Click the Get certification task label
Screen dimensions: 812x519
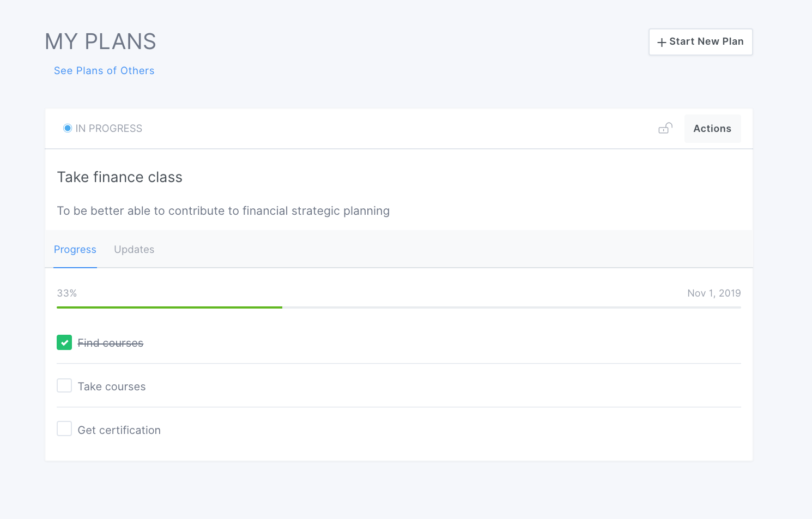coord(119,430)
